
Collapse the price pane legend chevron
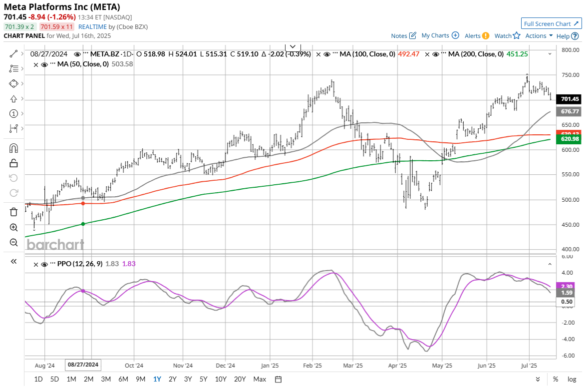coord(550,54)
